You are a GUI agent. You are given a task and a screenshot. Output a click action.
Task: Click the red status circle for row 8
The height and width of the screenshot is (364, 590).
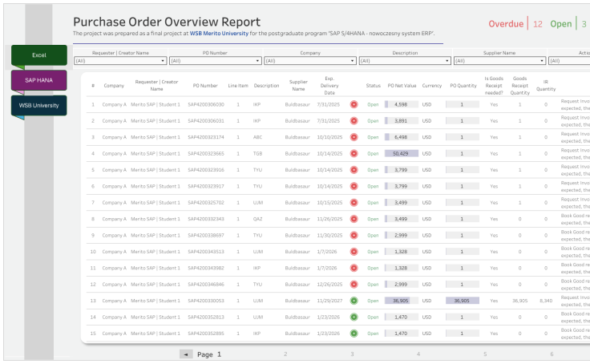[354, 219]
